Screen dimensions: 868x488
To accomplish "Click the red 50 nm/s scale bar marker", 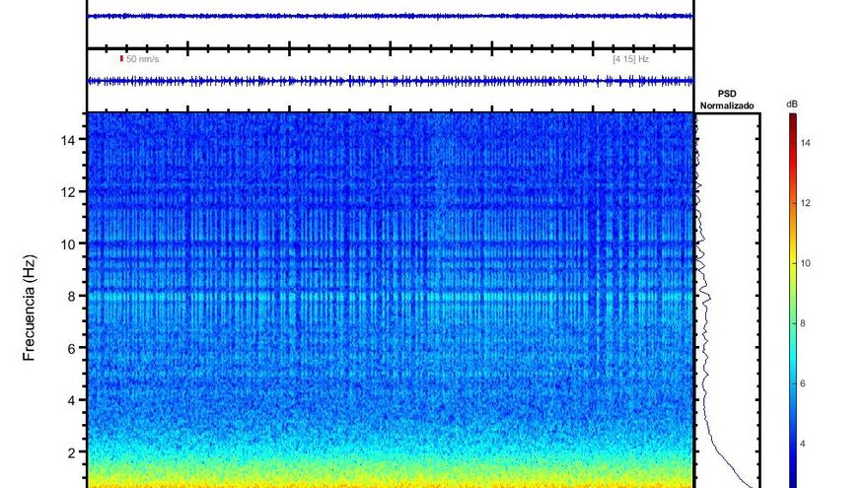I will click(x=121, y=59).
